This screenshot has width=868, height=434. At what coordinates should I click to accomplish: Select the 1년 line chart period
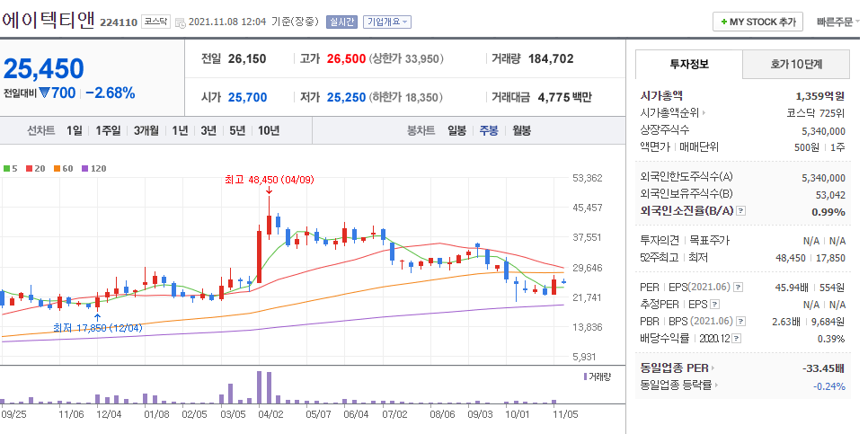click(180, 130)
